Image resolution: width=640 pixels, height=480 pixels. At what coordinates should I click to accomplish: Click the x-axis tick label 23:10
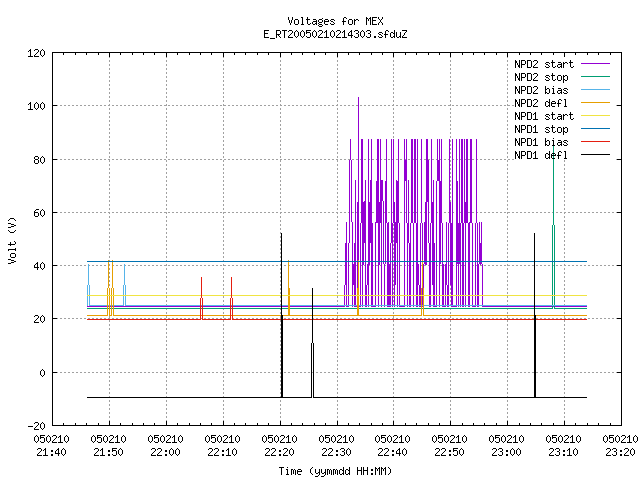pos(563,453)
